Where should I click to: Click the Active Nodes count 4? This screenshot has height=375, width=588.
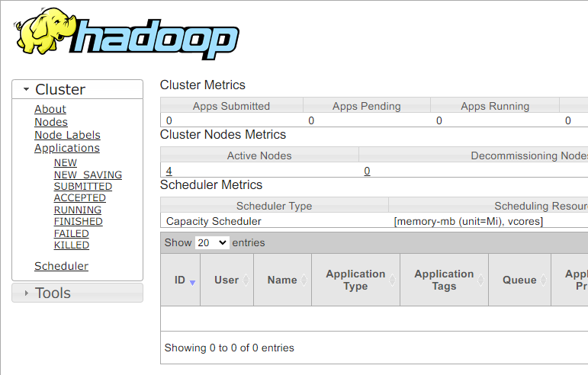point(169,171)
